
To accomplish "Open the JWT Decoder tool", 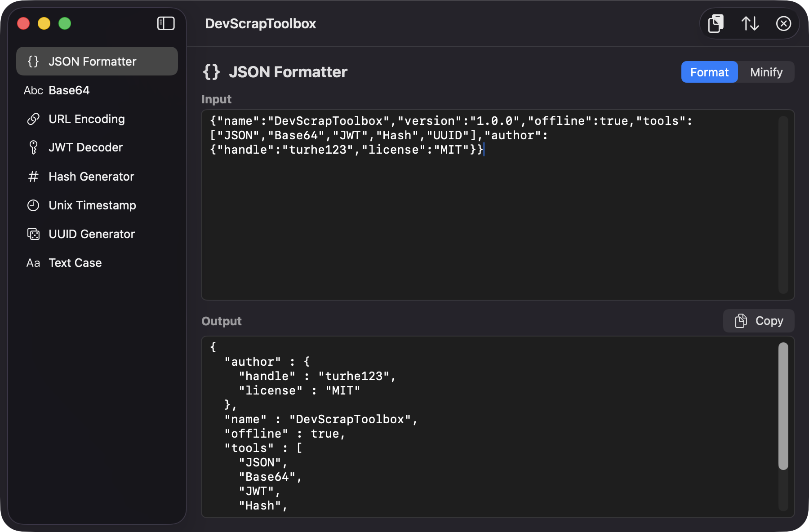I will coord(97,147).
